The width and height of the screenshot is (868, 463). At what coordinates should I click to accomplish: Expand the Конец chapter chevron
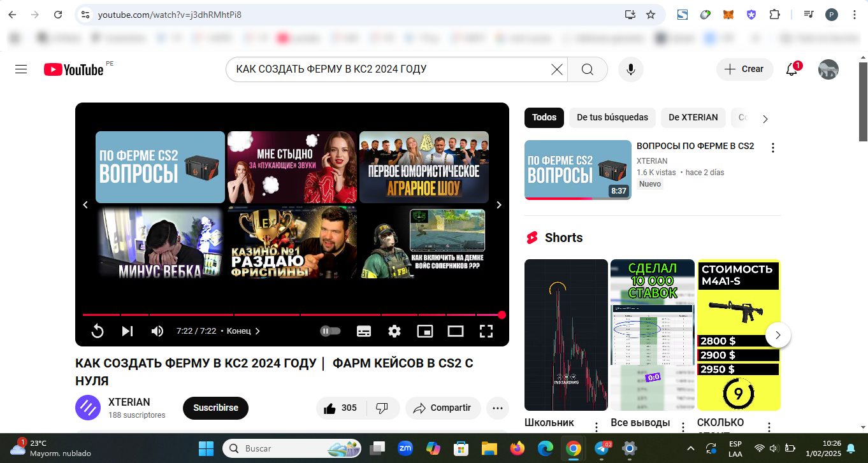click(x=257, y=331)
